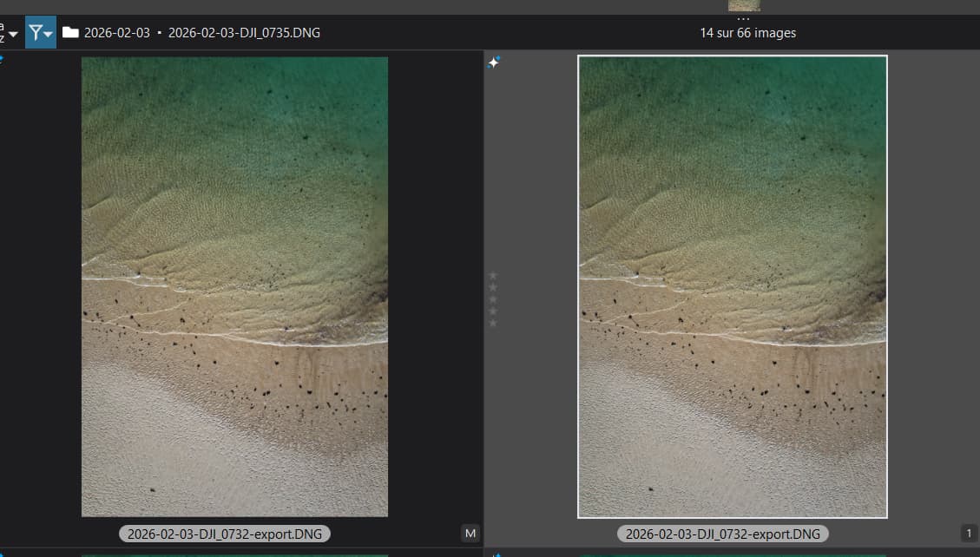This screenshot has width=980, height=557.
Task: Expand the three-dot handle above the image count
Action: point(743,18)
